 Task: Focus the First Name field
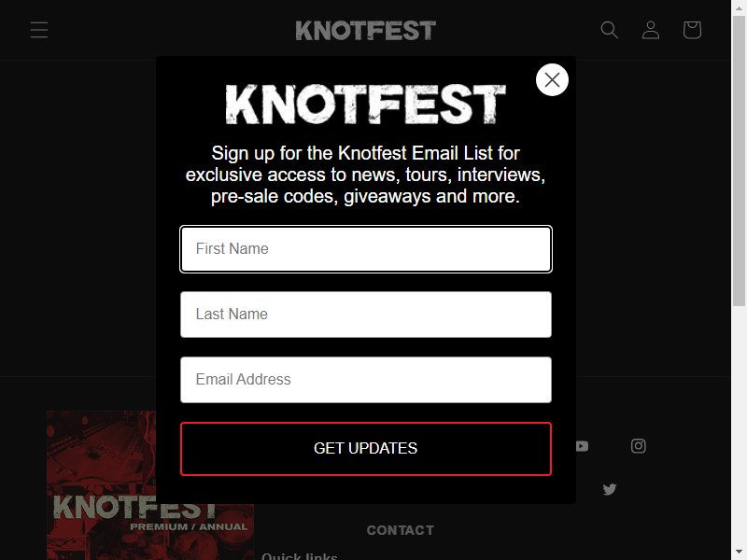[x=366, y=249]
